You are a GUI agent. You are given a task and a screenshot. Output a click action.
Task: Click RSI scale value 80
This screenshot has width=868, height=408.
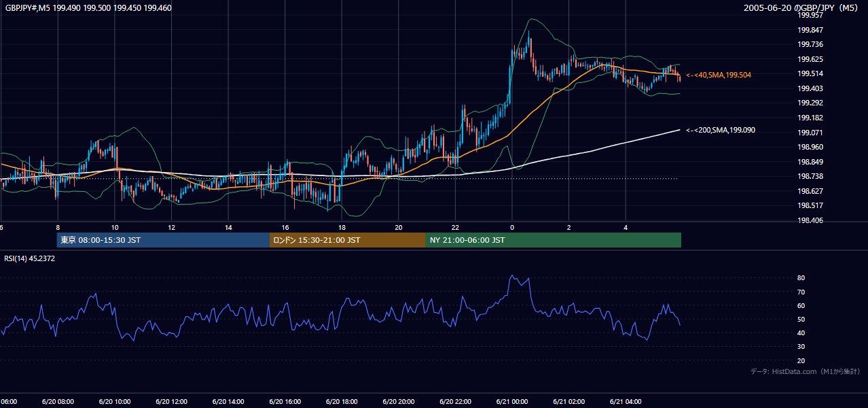pos(801,278)
